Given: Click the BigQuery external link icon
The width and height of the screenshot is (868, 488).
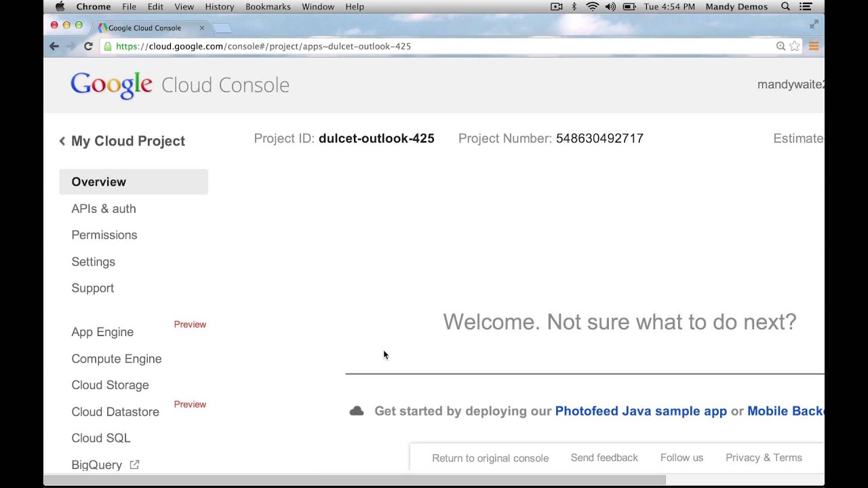Looking at the screenshot, I should [x=134, y=464].
